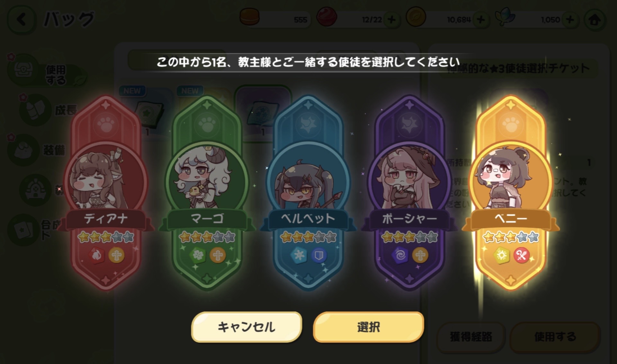Select the ディアナ character card
The height and width of the screenshot is (364, 617).
[x=106, y=193]
